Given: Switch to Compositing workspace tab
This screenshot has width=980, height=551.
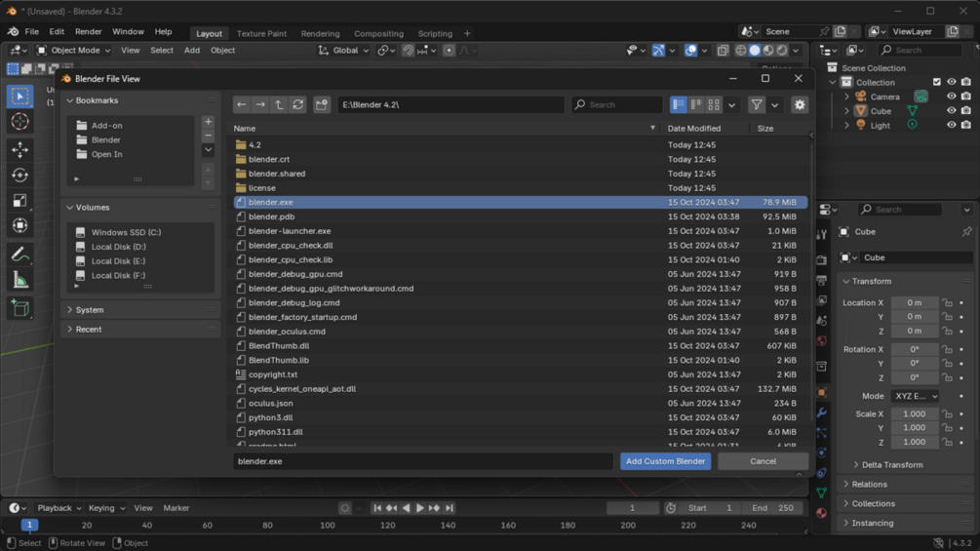Looking at the screenshot, I should click(378, 34).
